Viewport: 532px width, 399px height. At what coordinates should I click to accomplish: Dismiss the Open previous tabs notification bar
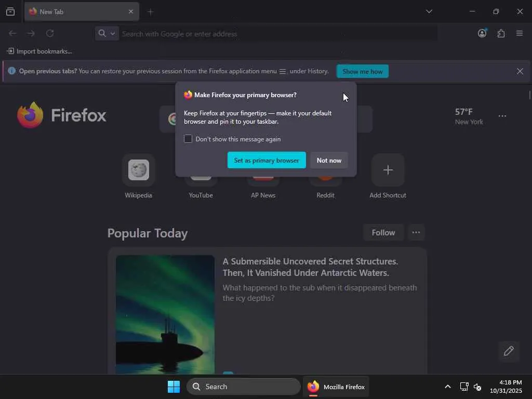click(x=520, y=71)
